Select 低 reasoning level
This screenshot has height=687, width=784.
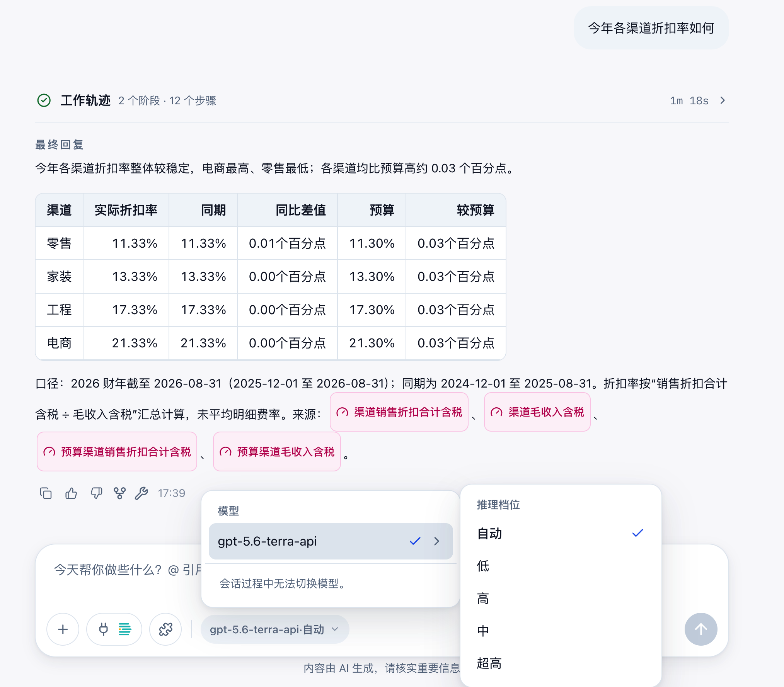click(x=561, y=566)
